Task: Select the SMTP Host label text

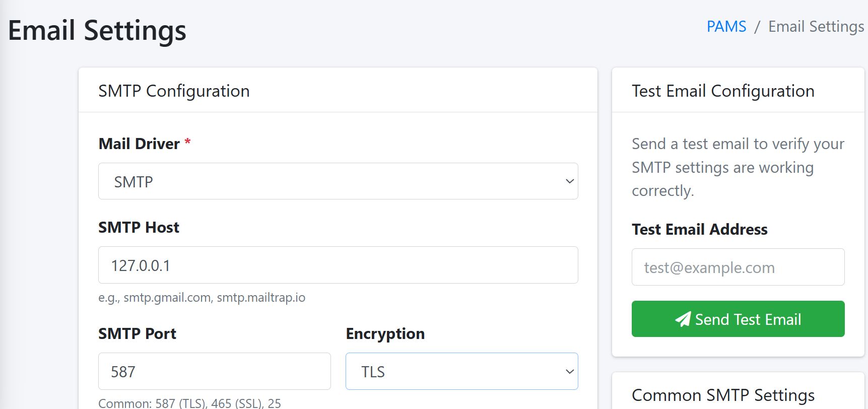Action: [139, 228]
